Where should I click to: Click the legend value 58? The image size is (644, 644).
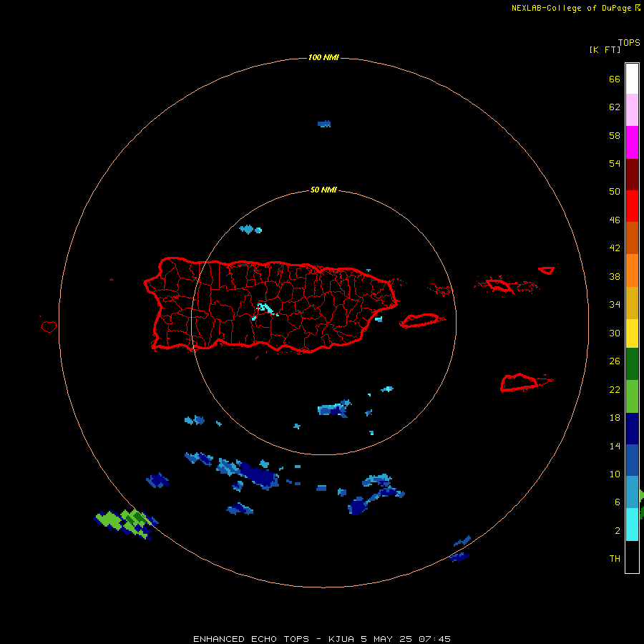click(x=615, y=135)
